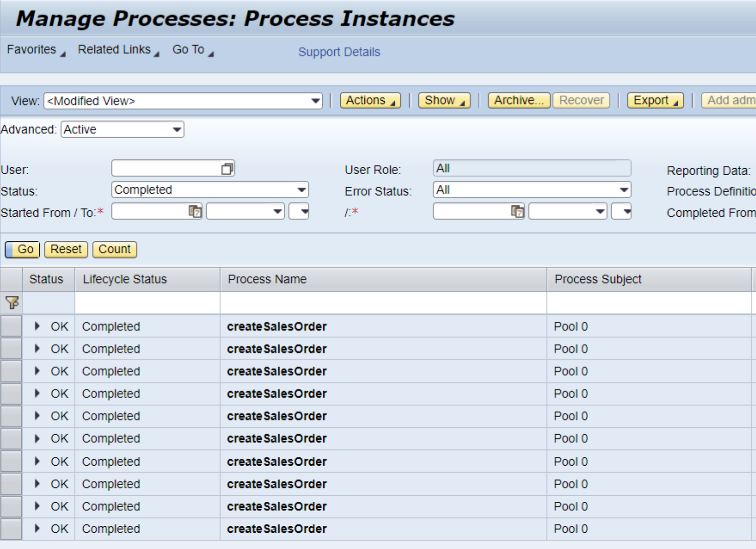
Task: Click the Archive... button
Action: 519,101
